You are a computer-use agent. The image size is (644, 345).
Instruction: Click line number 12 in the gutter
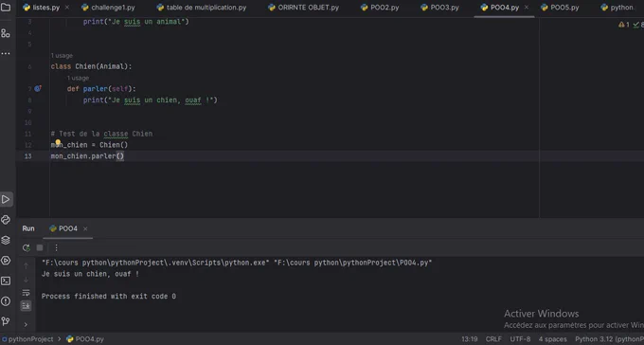point(27,145)
